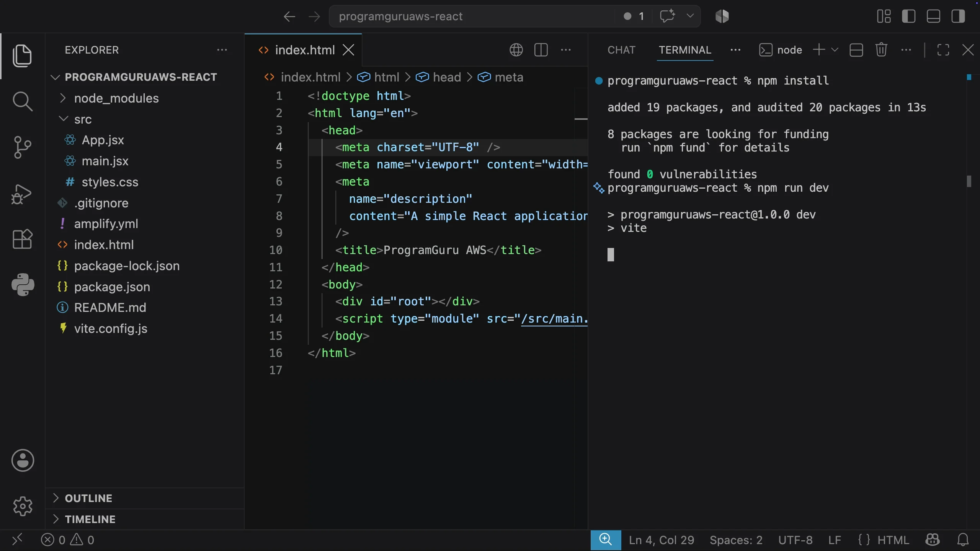Maximize the panel size
The height and width of the screenshot is (551, 980).
click(943, 50)
